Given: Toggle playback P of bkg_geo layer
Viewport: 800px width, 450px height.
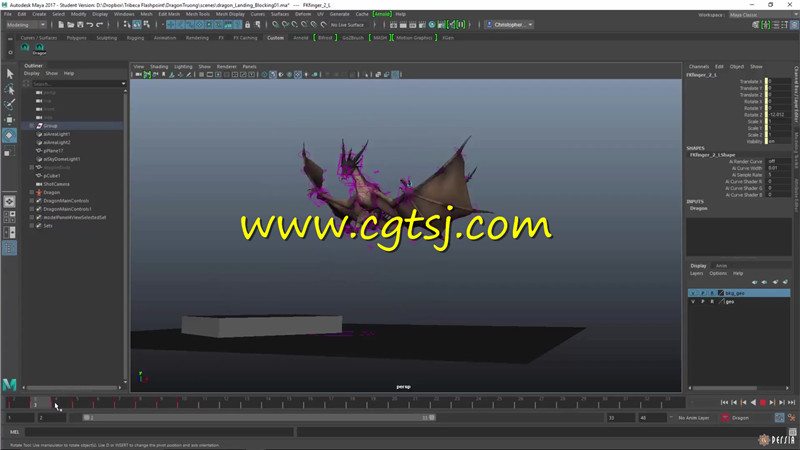Looking at the screenshot, I should click(x=703, y=293).
